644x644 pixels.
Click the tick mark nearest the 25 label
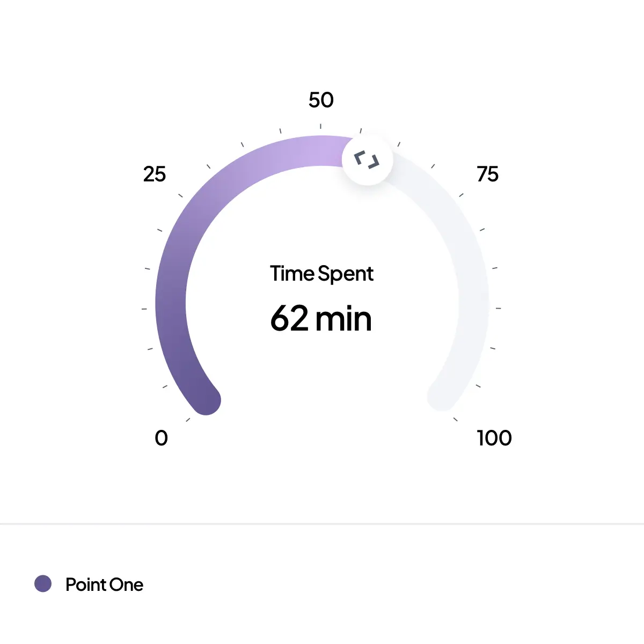180,195
